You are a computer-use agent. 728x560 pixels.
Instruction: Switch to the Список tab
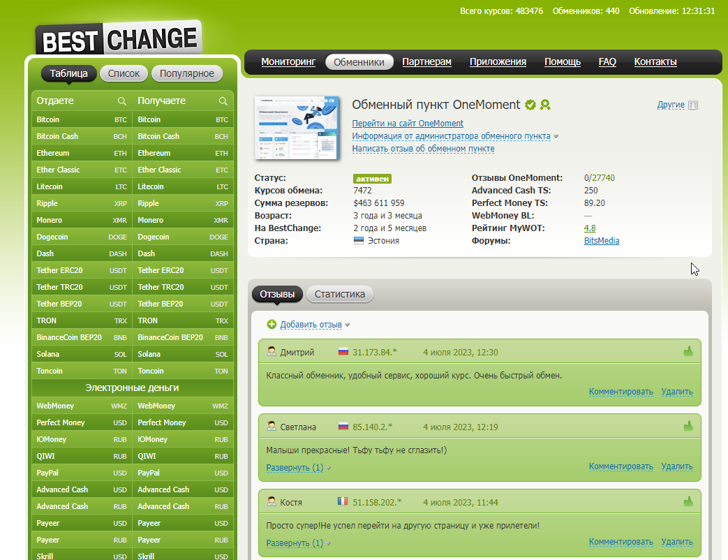tap(124, 73)
